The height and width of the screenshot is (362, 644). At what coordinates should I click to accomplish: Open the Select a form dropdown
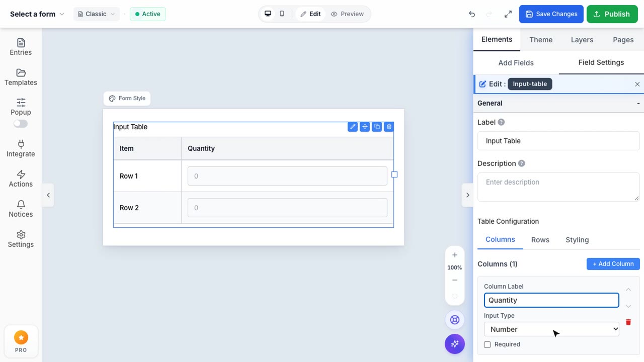pyautogui.click(x=37, y=14)
